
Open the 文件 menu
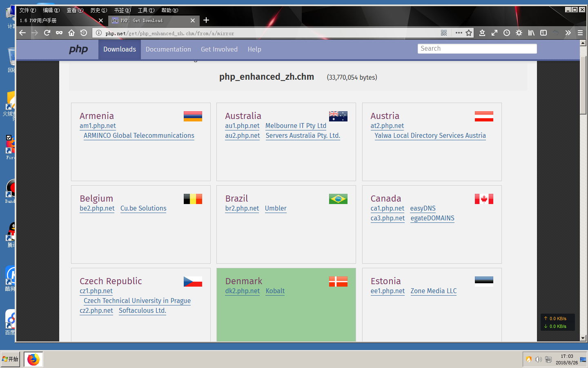[x=28, y=10]
